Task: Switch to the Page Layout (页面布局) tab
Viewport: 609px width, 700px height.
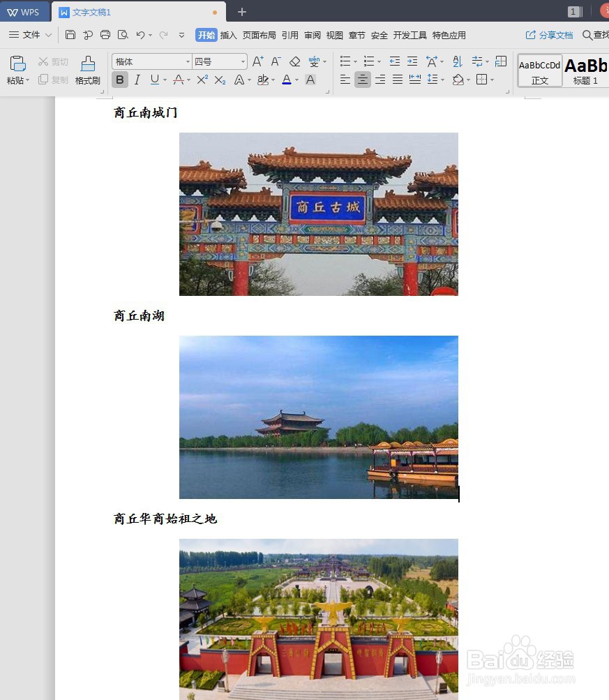Action: click(x=260, y=36)
